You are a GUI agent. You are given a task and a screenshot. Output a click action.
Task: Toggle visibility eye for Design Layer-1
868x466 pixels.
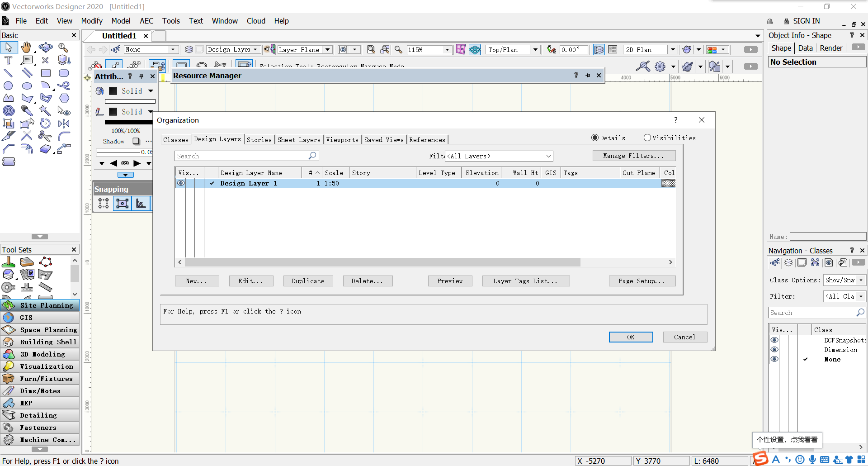(x=181, y=183)
